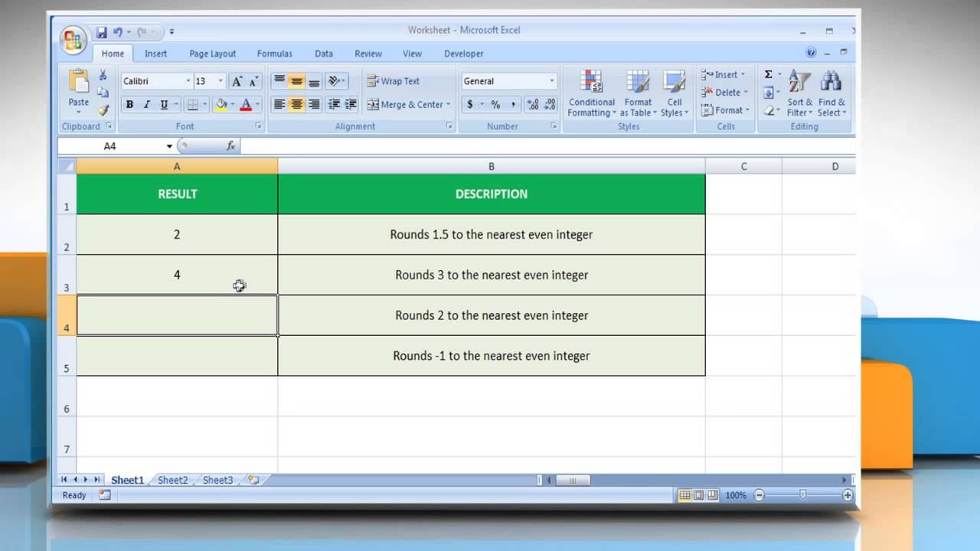This screenshot has height=551, width=980.
Task: Open the Calibri font name dropdown
Action: [188, 81]
